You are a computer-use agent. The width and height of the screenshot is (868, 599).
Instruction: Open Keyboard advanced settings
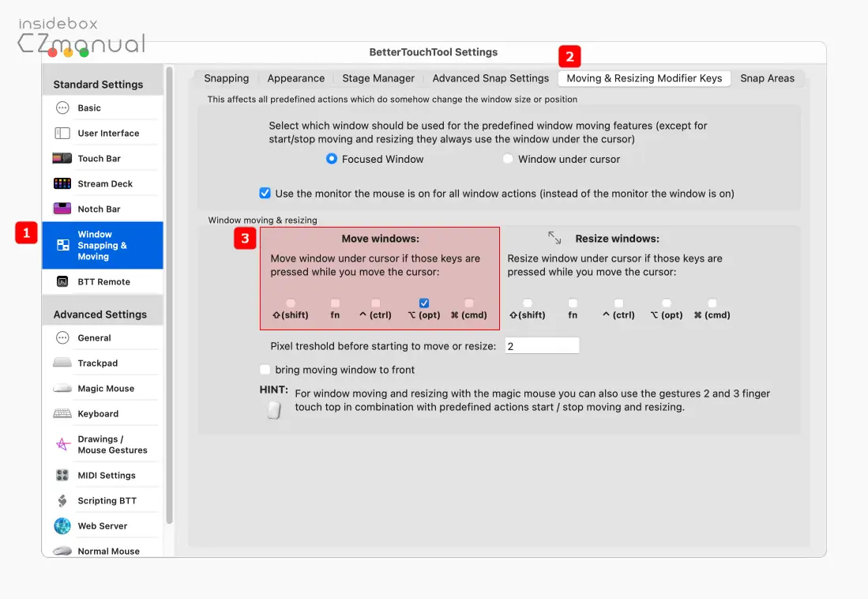pos(103,413)
